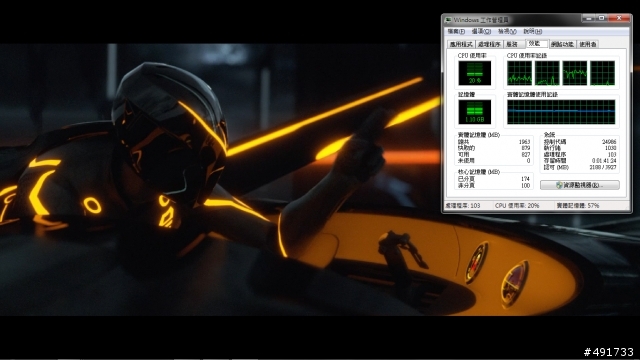
Task: Click the CPU 使用率記錄 heading
Action: click(x=527, y=56)
